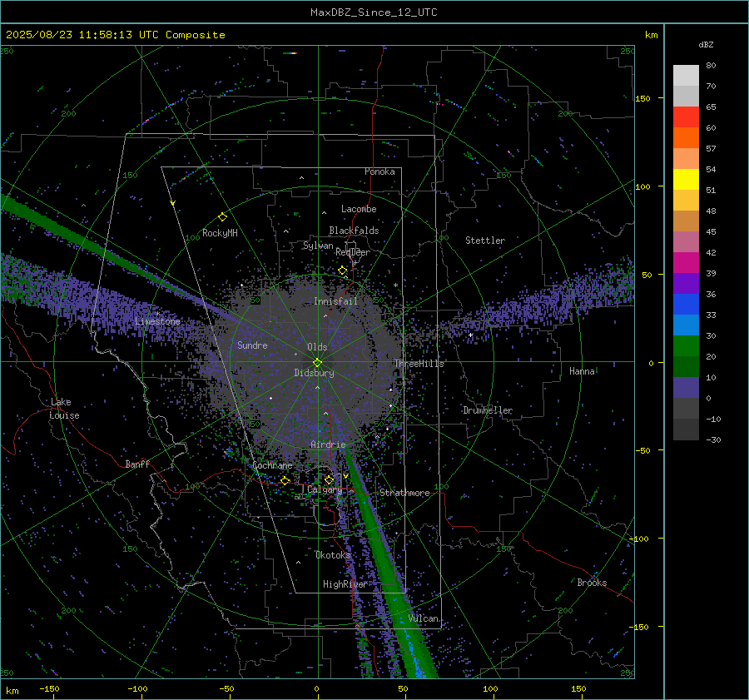This screenshot has height=700, width=749.
Task: Click the Didsbury label
Action: [315, 373]
